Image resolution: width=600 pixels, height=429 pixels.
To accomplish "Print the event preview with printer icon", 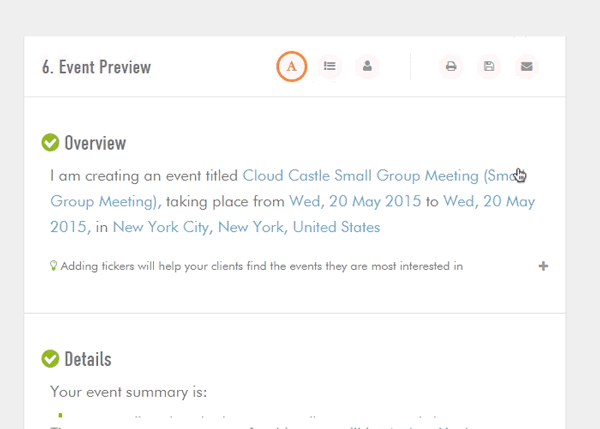I will tap(451, 66).
